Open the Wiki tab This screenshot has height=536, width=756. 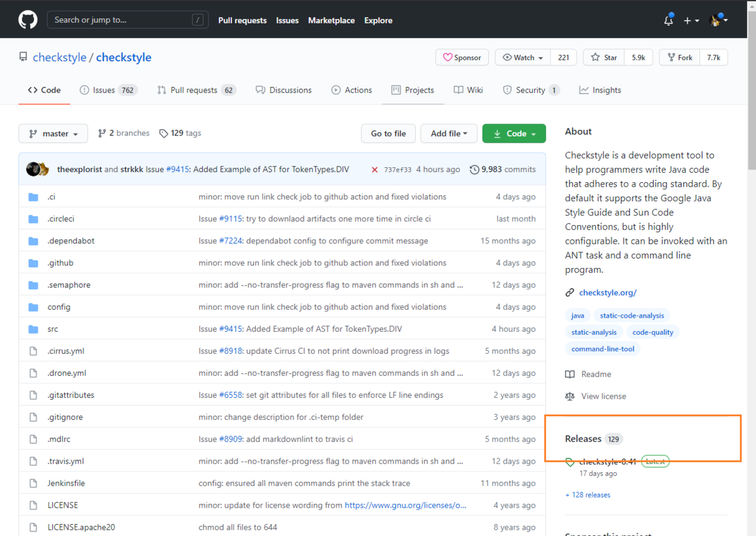click(x=468, y=90)
